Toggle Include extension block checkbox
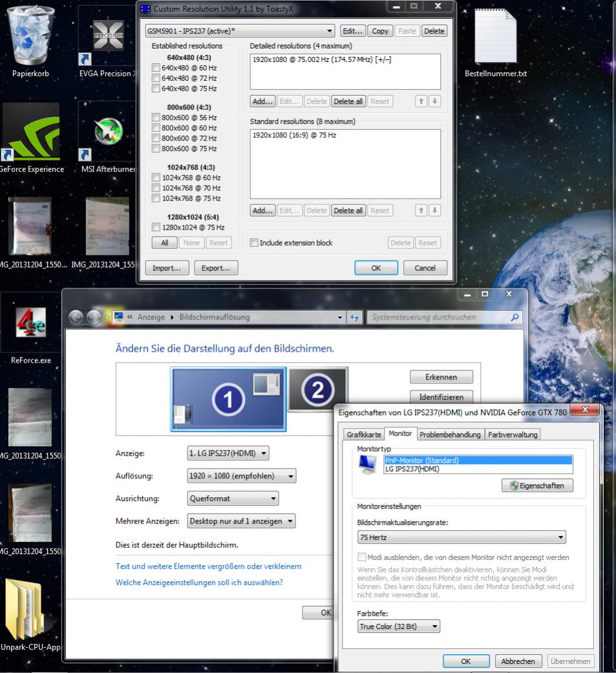This screenshot has width=616, height=673. coord(253,243)
